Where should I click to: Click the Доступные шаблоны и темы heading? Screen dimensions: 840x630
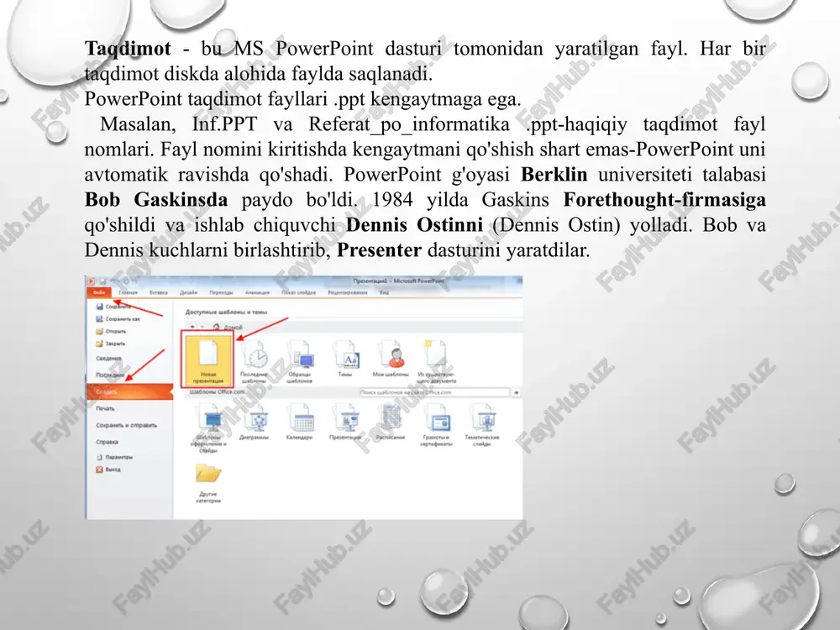[226, 312]
